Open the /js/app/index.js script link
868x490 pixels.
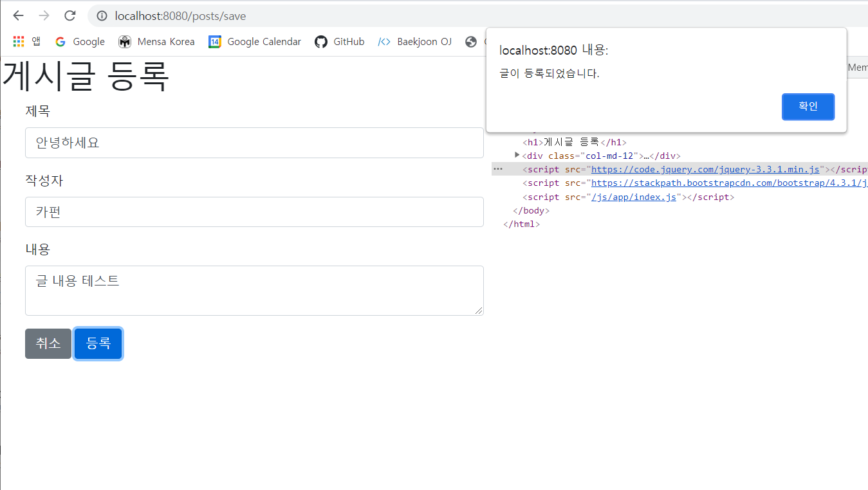[x=634, y=197]
